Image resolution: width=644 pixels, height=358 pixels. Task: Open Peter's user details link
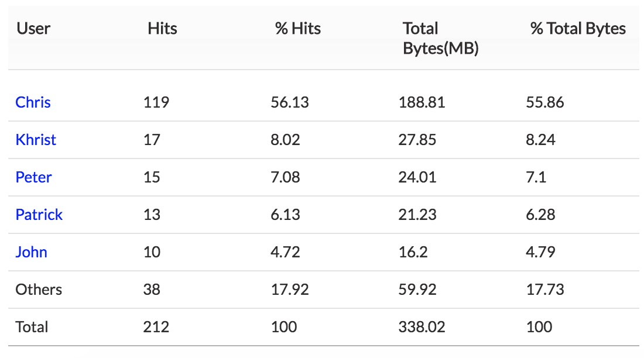pos(33,177)
